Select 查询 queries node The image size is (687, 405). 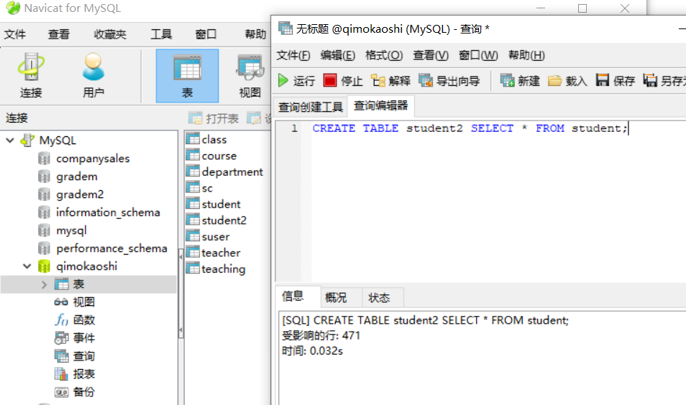(83, 356)
